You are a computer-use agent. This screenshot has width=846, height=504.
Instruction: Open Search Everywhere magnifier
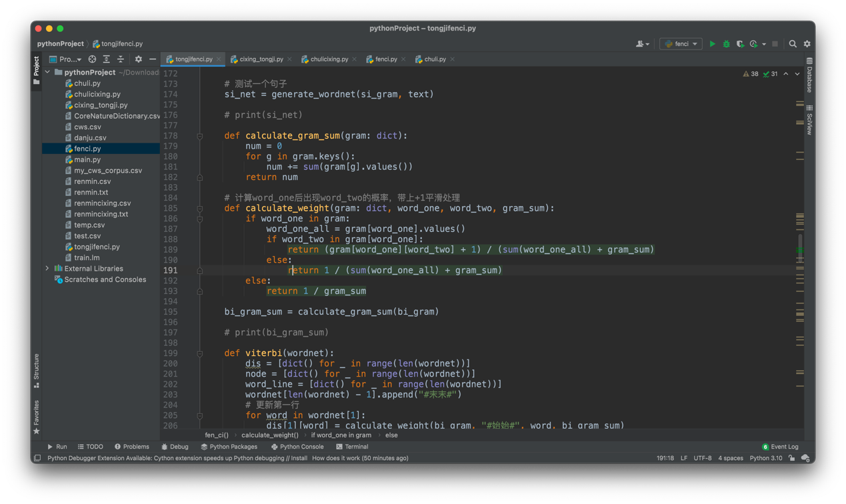793,44
